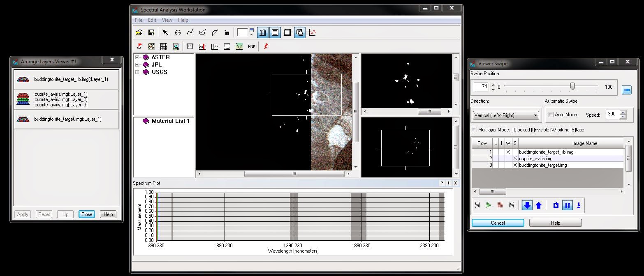Screen dimensions: 644x276
Task: Select the curved path editing tool
Action: tap(214, 32)
